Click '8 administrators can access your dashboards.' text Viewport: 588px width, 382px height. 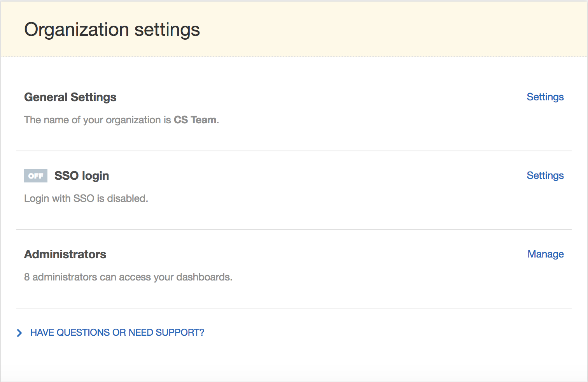coord(128,277)
